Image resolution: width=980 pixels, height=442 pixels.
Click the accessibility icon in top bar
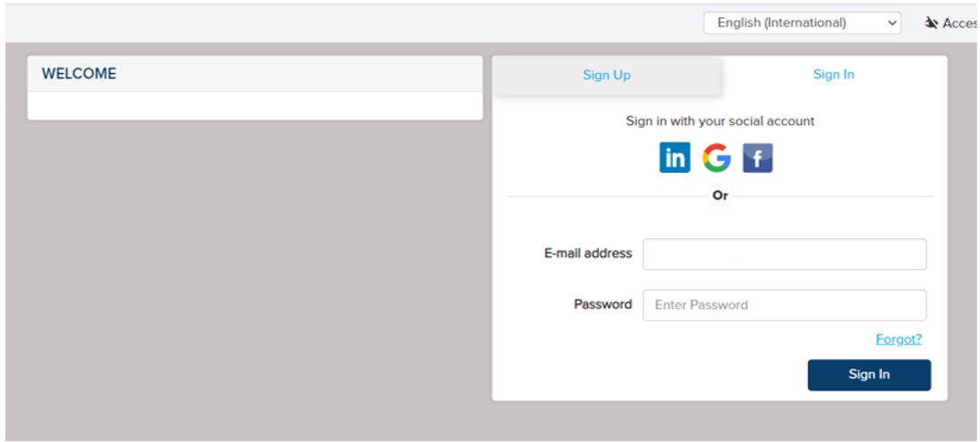(x=932, y=23)
